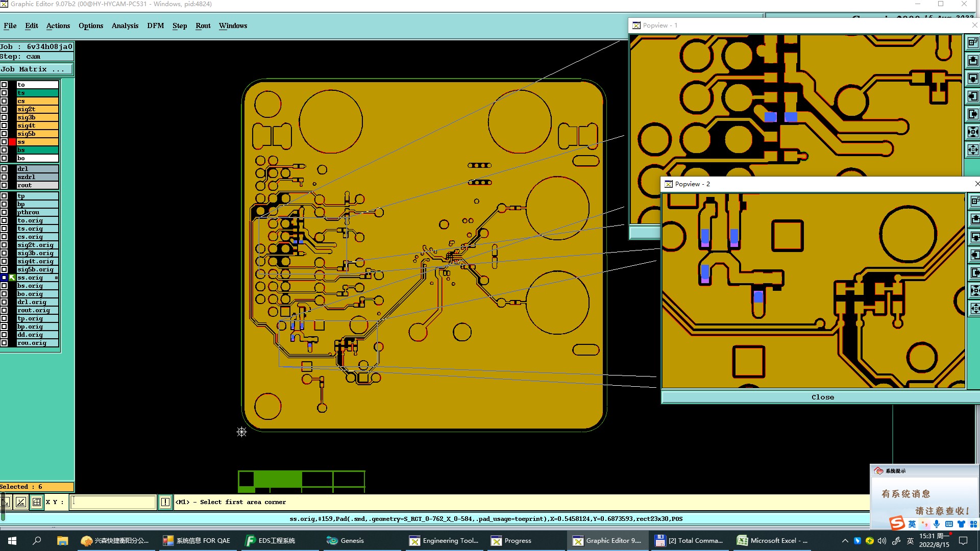This screenshot has height=551, width=980.
Task: Click the zoom-out arrows icon in Popview 1
Action: point(973,149)
